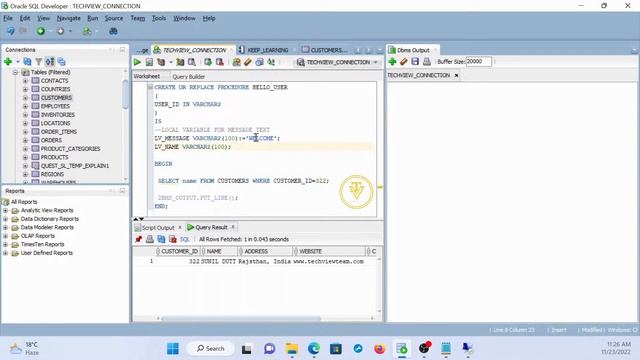
Task: Expand the OLAP Reports folder
Action: 5,236
